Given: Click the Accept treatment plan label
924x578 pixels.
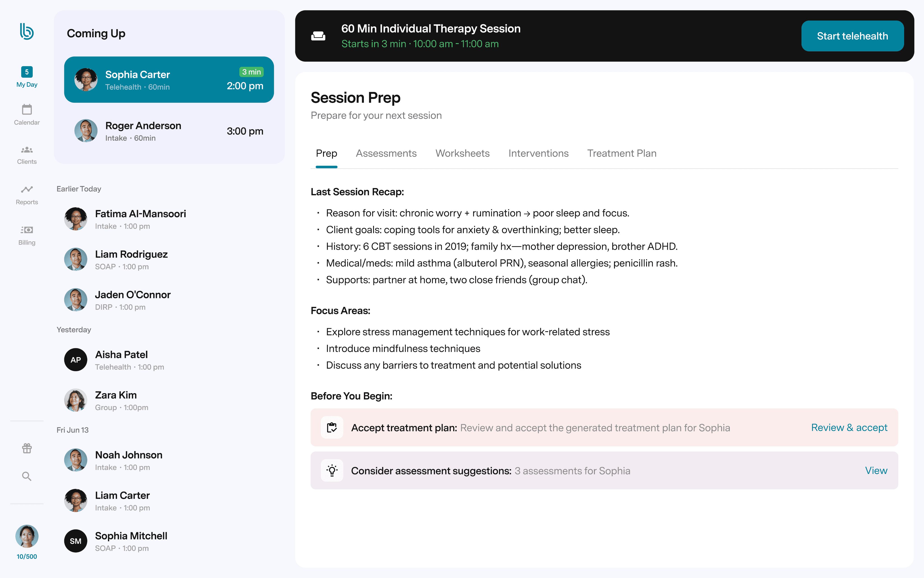Looking at the screenshot, I should 404,428.
